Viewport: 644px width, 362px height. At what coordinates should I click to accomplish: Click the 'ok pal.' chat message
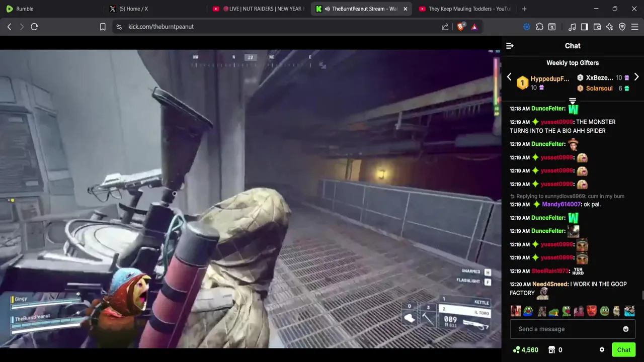(x=592, y=205)
